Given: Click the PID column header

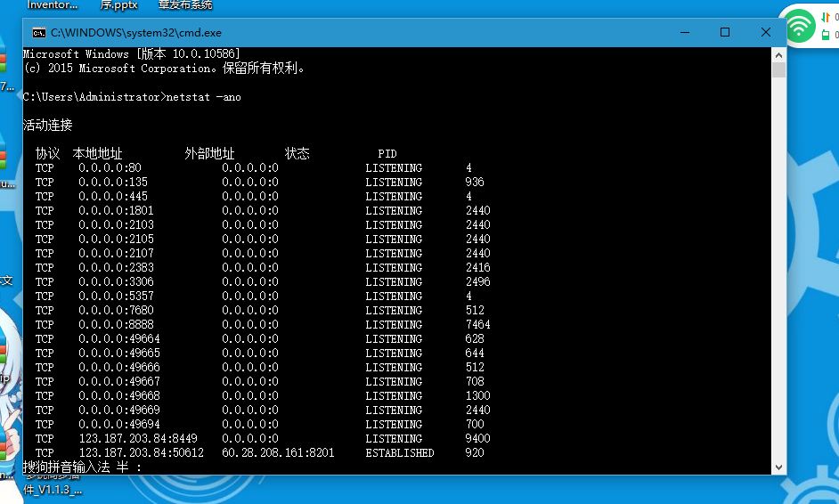Looking at the screenshot, I should [387, 153].
